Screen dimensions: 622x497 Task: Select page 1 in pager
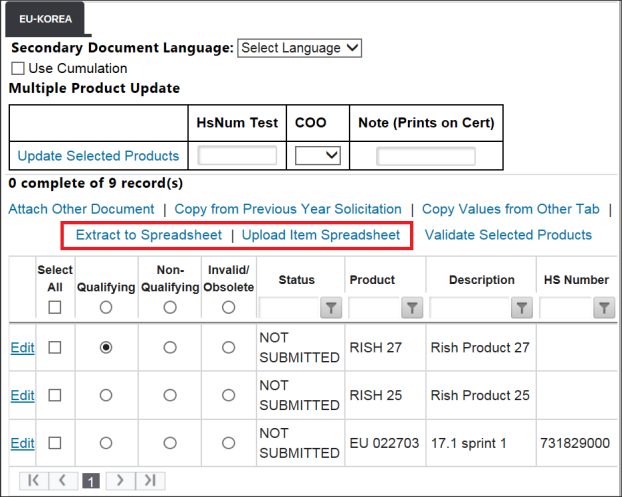91,481
